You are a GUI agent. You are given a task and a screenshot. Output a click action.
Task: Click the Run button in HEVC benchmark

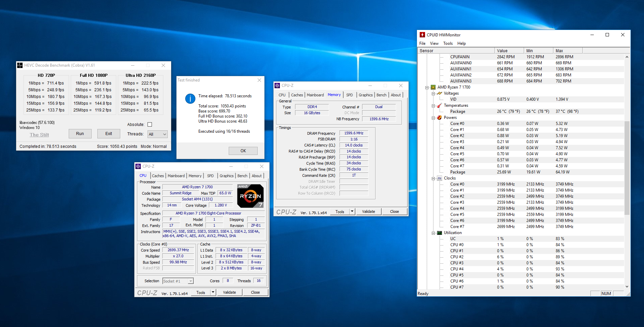point(80,134)
